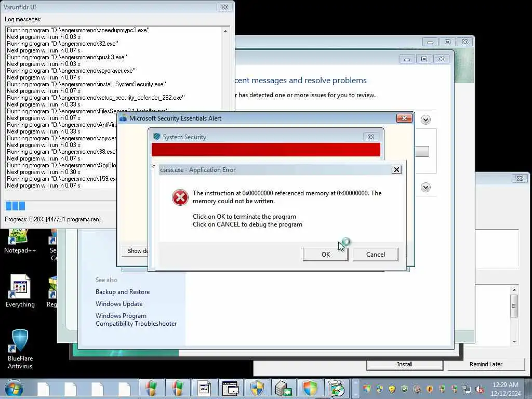Click the log line containing setup_security_defender_282.exe

pyautogui.click(x=96, y=98)
